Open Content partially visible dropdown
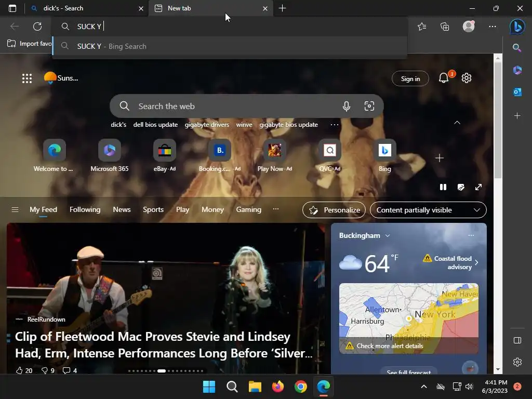The width and height of the screenshot is (532, 399). 428,210
